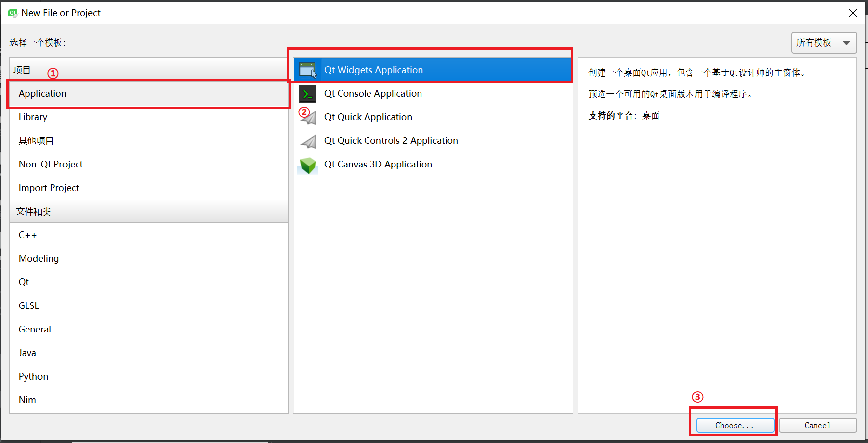Select the Import Project category
868x443 pixels.
click(x=149, y=188)
